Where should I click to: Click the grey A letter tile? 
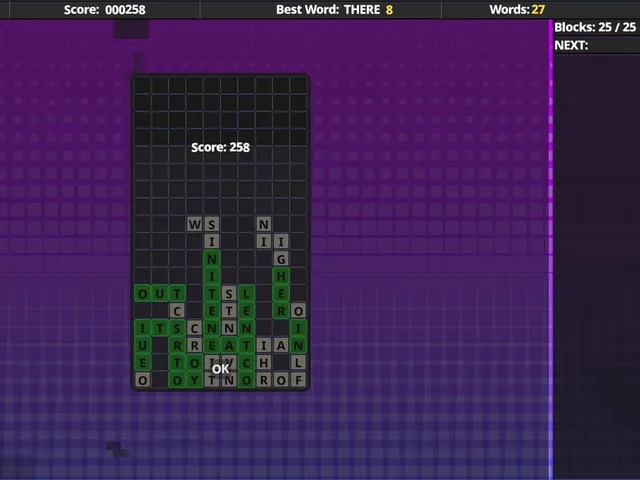point(281,345)
